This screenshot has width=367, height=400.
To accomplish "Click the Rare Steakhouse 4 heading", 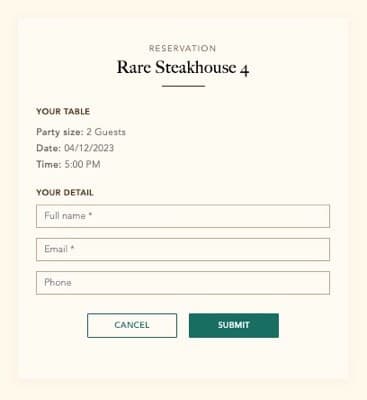I will point(183,68).
